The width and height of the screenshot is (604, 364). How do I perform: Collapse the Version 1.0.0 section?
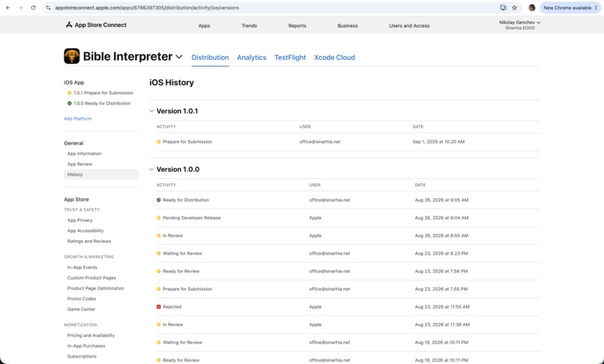151,169
